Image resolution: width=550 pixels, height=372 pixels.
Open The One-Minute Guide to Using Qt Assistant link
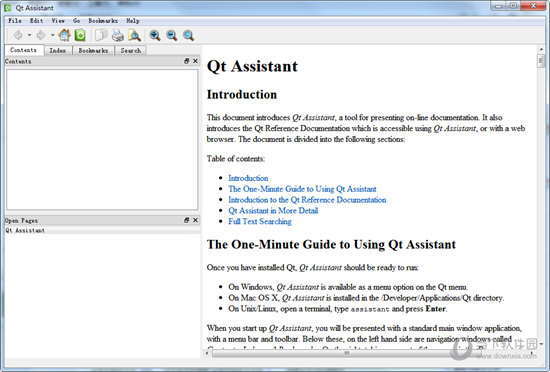pos(302,189)
